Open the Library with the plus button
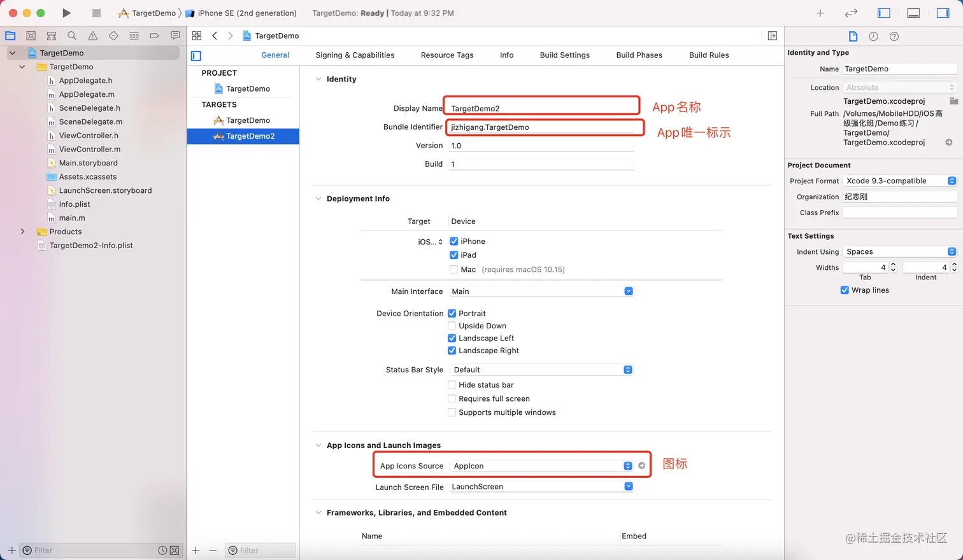 (x=820, y=13)
